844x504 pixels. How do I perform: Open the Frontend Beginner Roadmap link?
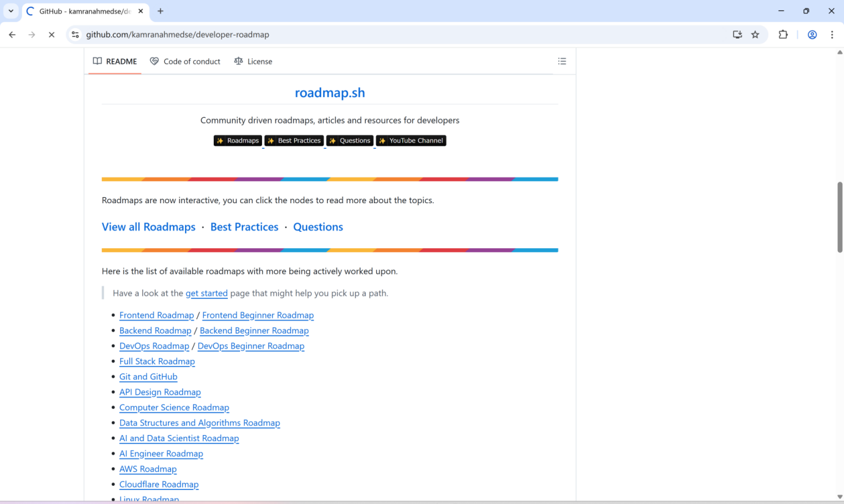[x=258, y=315]
